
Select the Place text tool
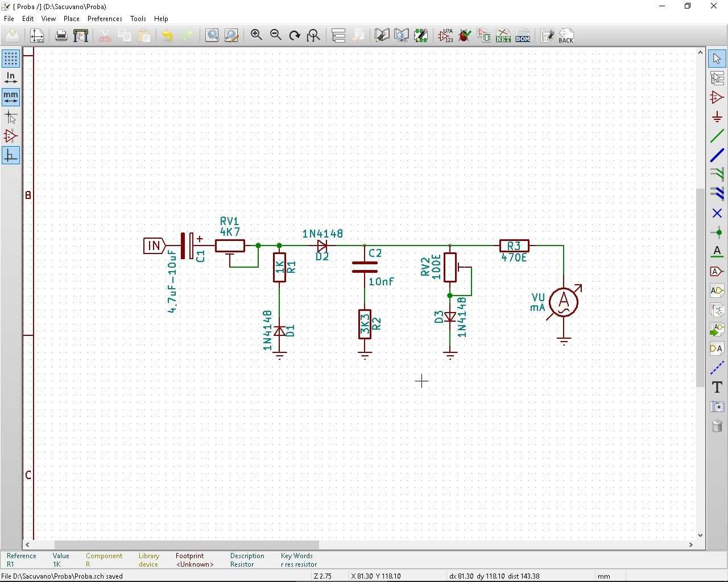coord(717,387)
